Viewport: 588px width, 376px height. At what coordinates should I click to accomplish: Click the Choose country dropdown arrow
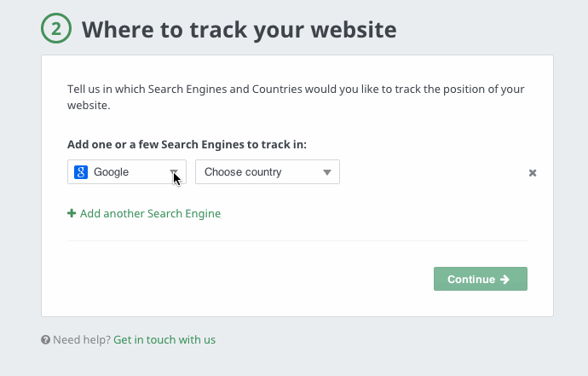pyautogui.click(x=327, y=172)
